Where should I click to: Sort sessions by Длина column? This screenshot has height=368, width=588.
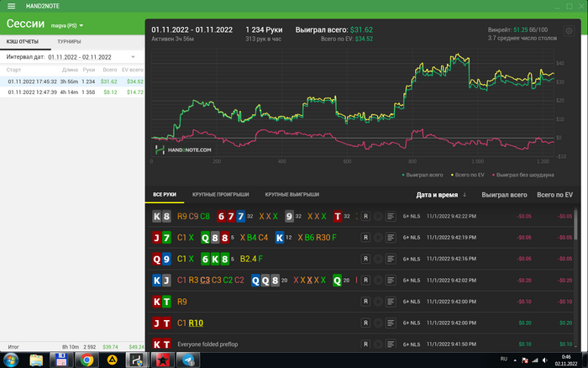point(70,70)
